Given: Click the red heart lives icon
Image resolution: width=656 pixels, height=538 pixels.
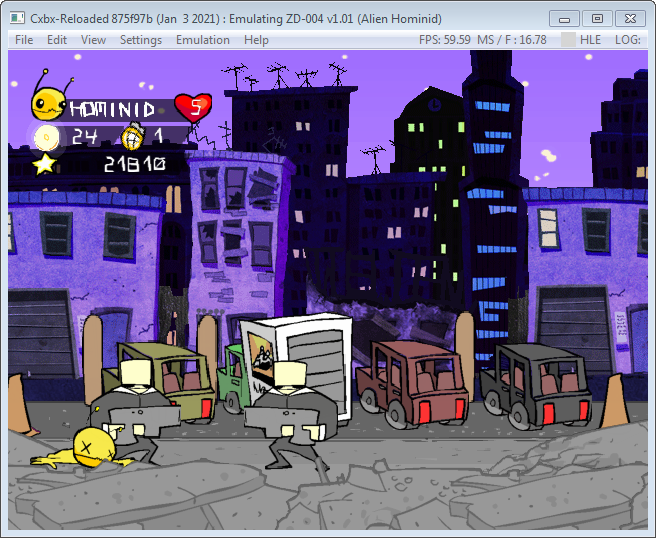Looking at the screenshot, I should (193, 108).
